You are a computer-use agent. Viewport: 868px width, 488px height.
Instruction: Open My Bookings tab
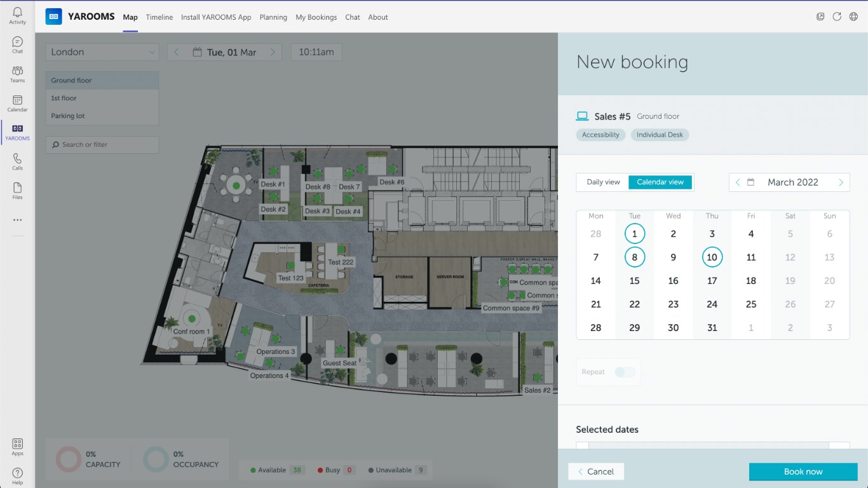pos(316,17)
